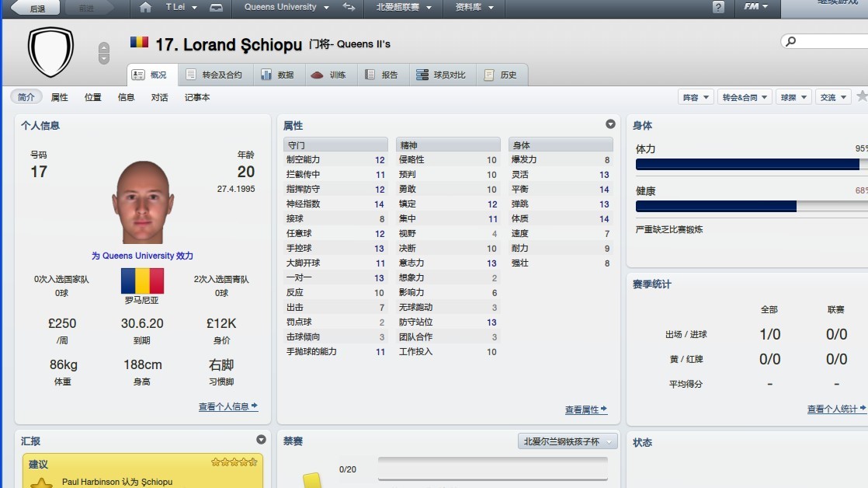Image resolution: width=868 pixels, height=488 pixels.
Task: Click the 查看个人统计 link
Action: pyautogui.click(x=836, y=409)
